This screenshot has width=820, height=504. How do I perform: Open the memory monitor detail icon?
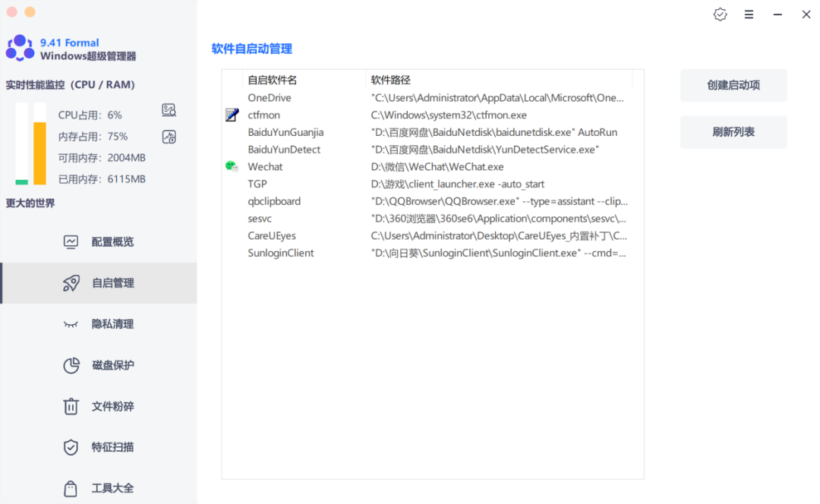pos(169,137)
